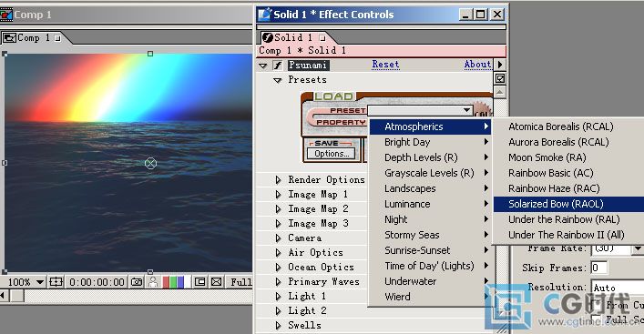
Task: Choose Aurora Borealis (RCAL) preset
Action: click(x=568, y=142)
